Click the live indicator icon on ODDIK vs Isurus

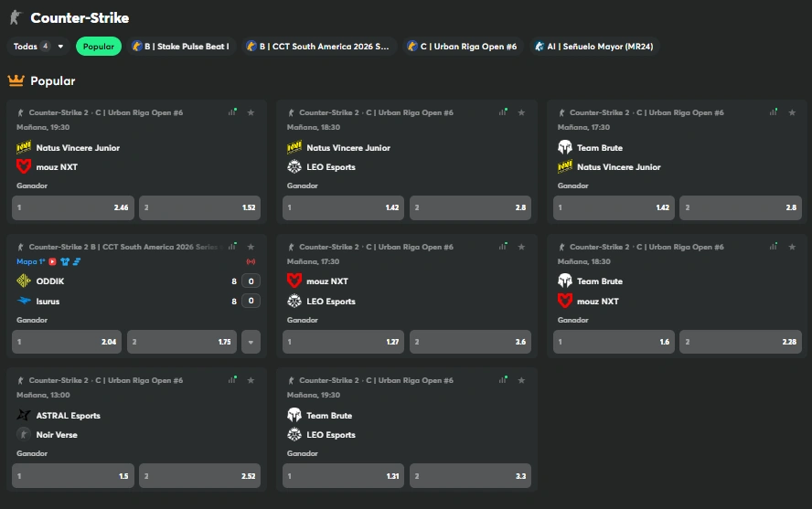coord(251,261)
